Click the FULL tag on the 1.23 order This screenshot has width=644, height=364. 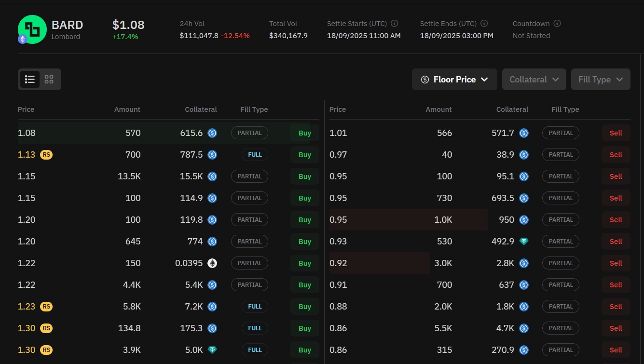tap(255, 306)
